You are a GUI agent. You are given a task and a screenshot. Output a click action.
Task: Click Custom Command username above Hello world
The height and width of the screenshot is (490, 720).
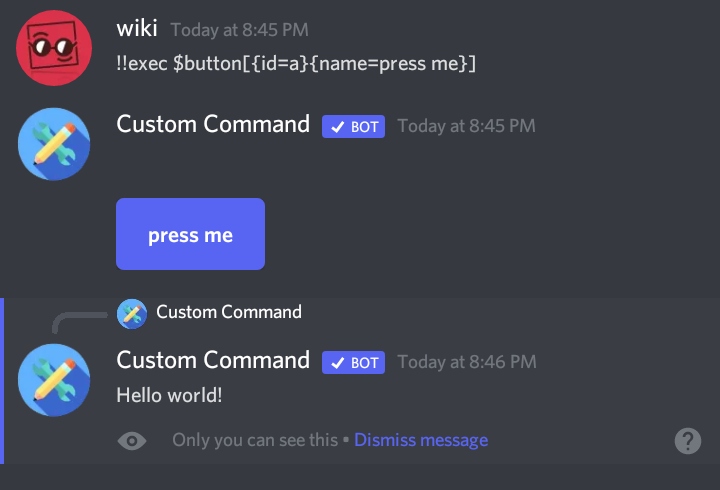(213, 360)
